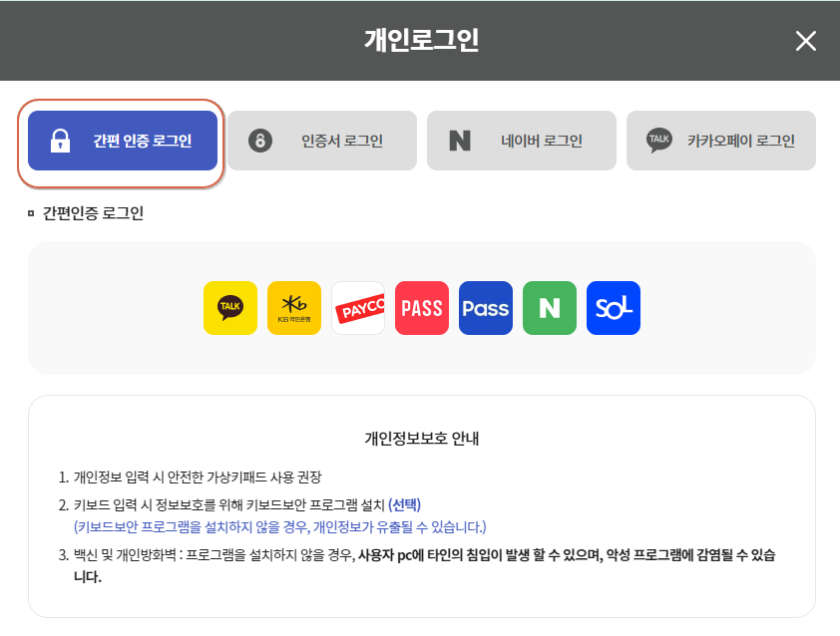Open the 인증서 로그인 tab
The width and height of the screenshot is (840, 636).
click(322, 141)
